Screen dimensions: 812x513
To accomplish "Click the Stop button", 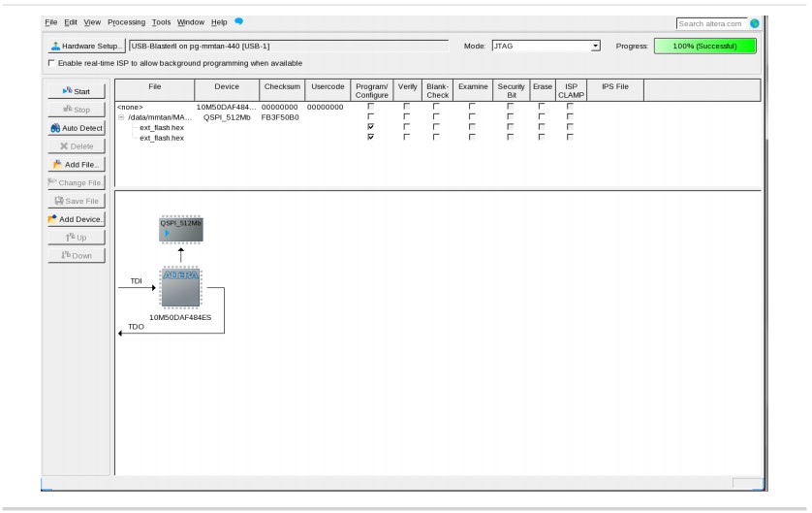I will tap(77, 110).
